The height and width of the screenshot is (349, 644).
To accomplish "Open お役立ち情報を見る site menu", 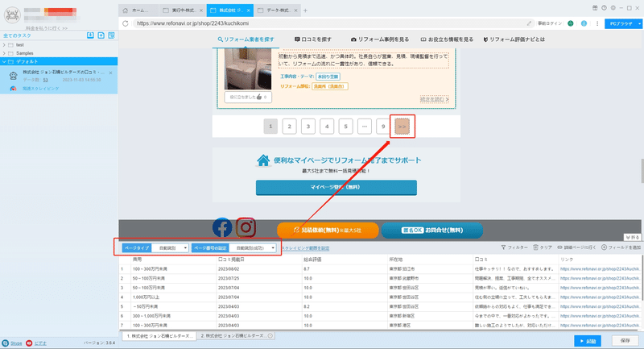I will point(447,39).
